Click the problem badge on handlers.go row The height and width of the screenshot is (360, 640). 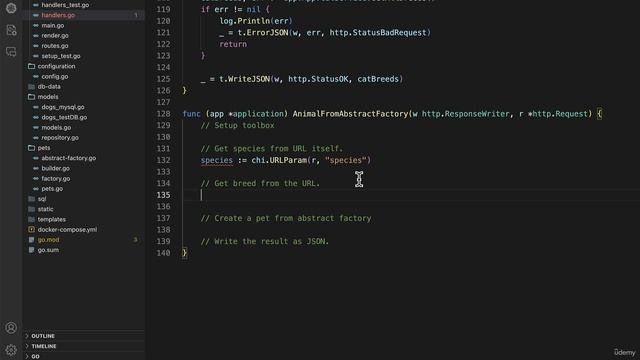point(136,15)
